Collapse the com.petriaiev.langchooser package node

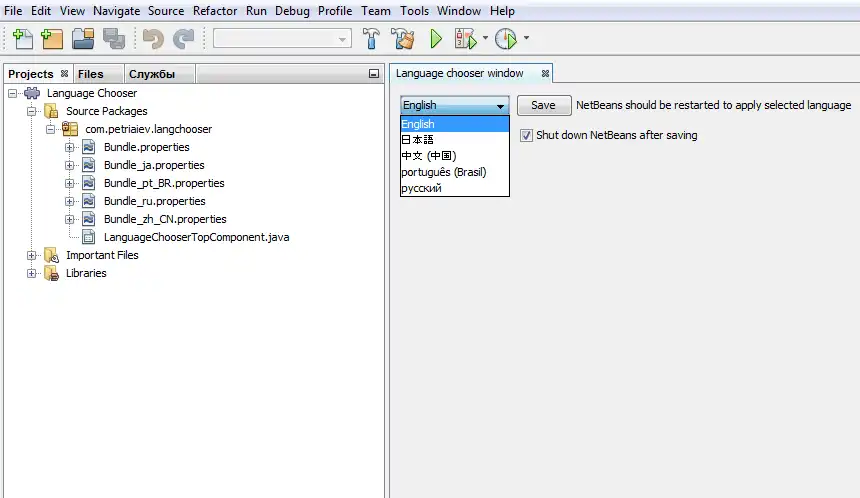point(50,129)
